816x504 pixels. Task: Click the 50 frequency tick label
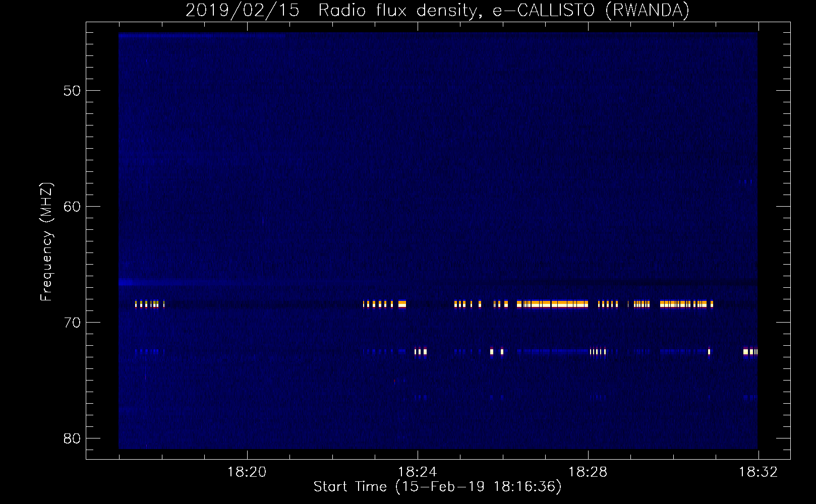tap(72, 91)
